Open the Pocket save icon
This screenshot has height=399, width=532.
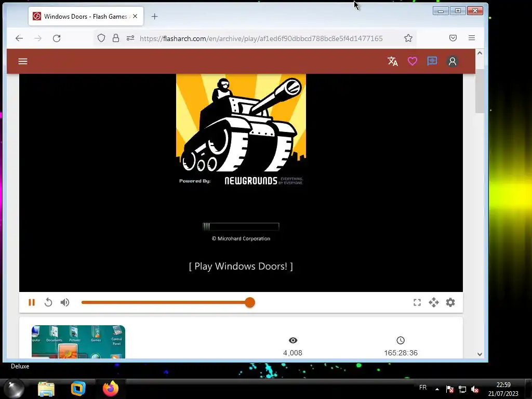453,38
